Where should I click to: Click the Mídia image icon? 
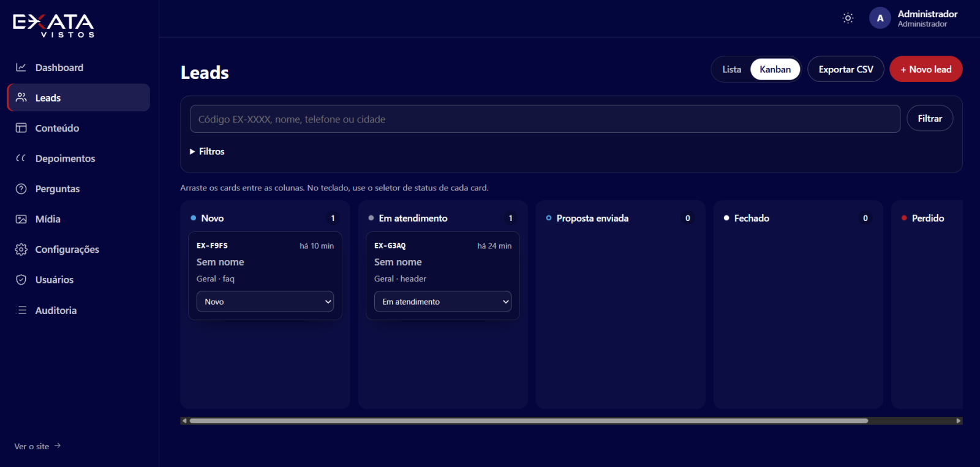tap(21, 219)
